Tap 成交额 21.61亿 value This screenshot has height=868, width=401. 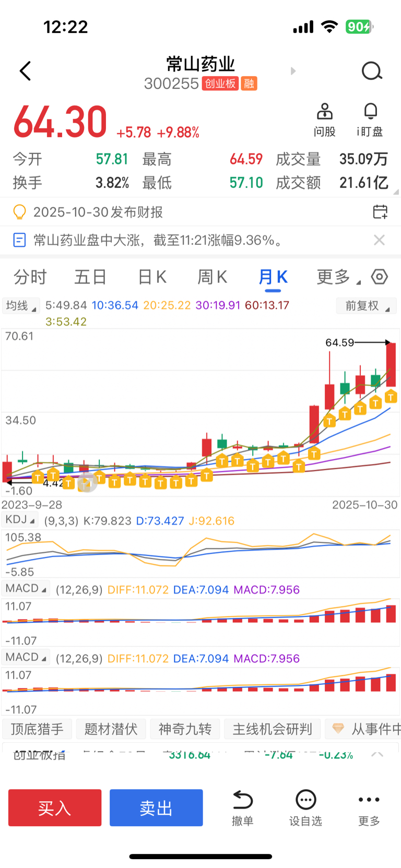[364, 183]
